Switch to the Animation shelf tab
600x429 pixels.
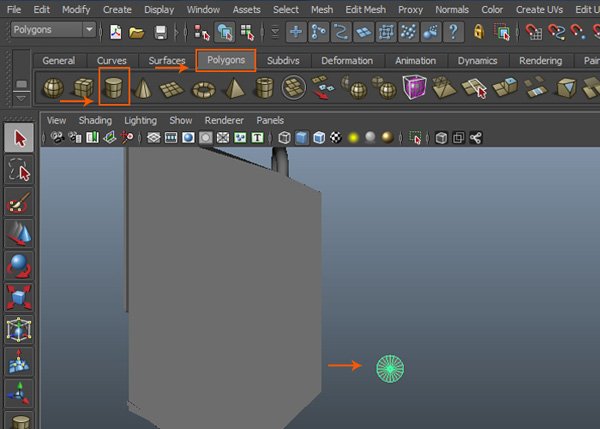pyautogui.click(x=415, y=60)
